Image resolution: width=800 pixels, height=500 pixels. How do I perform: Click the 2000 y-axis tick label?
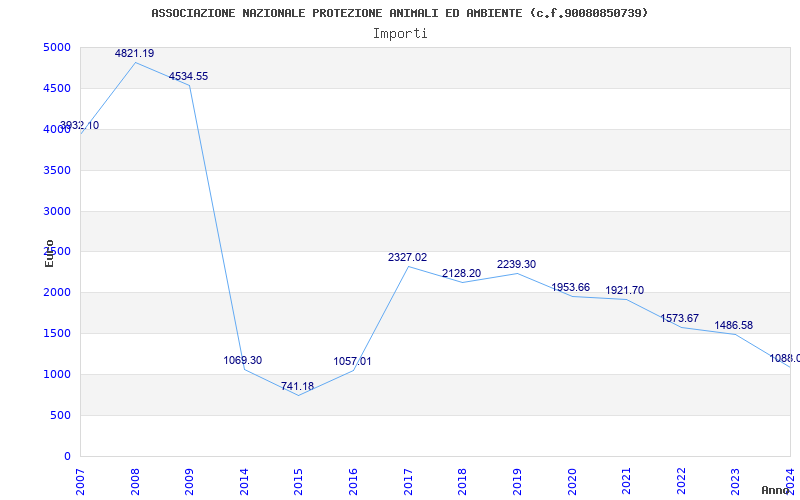(x=57, y=293)
